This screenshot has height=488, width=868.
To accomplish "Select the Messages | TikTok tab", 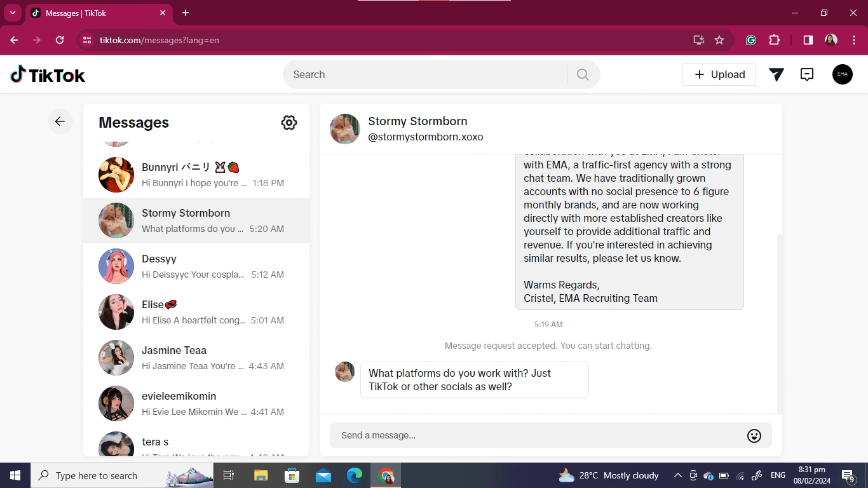I will 98,13.
